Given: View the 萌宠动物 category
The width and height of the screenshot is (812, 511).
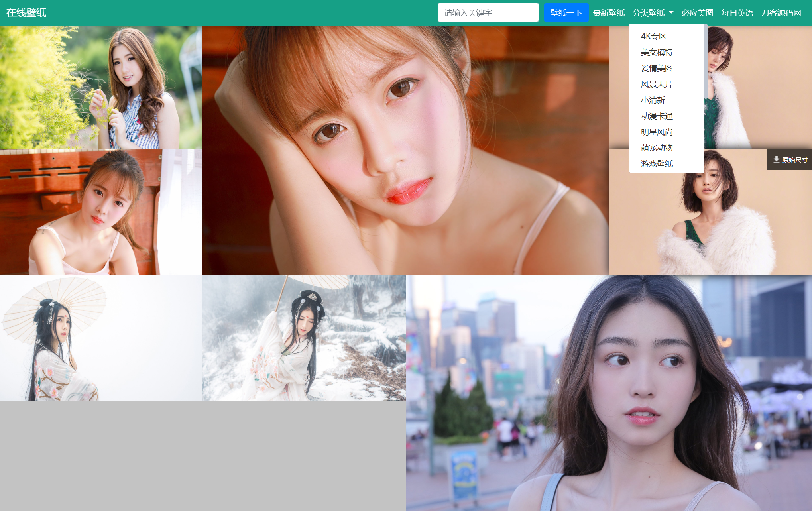Looking at the screenshot, I should pyautogui.click(x=657, y=148).
